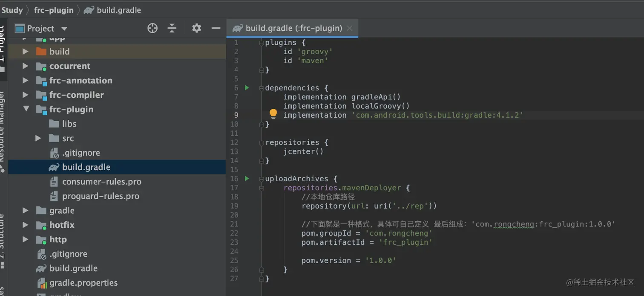Expand the build folder
This screenshot has width=644, height=296.
[26, 52]
